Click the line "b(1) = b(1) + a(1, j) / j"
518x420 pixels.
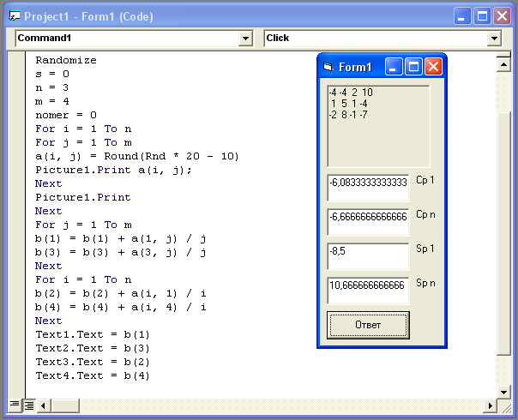[121, 239]
